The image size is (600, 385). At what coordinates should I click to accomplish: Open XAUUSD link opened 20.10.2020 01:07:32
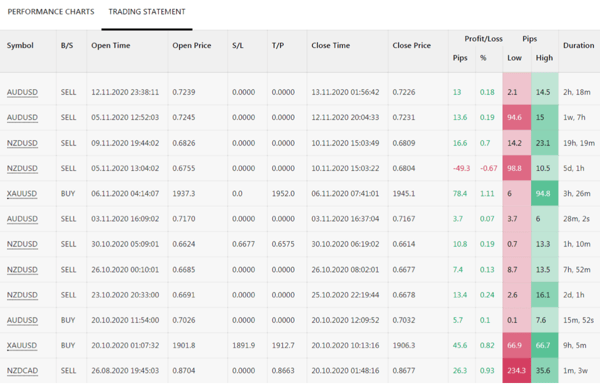click(x=22, y=346)
